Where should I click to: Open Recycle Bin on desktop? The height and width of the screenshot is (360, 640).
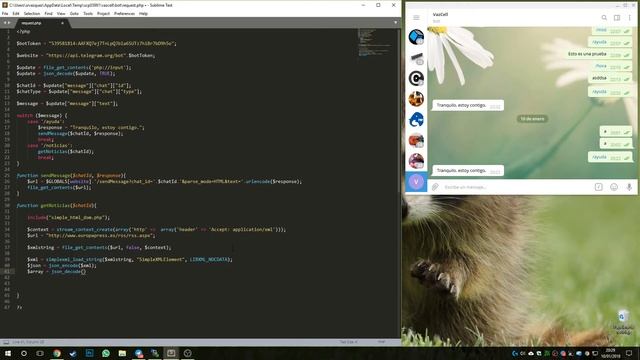(x=622, y=322)
